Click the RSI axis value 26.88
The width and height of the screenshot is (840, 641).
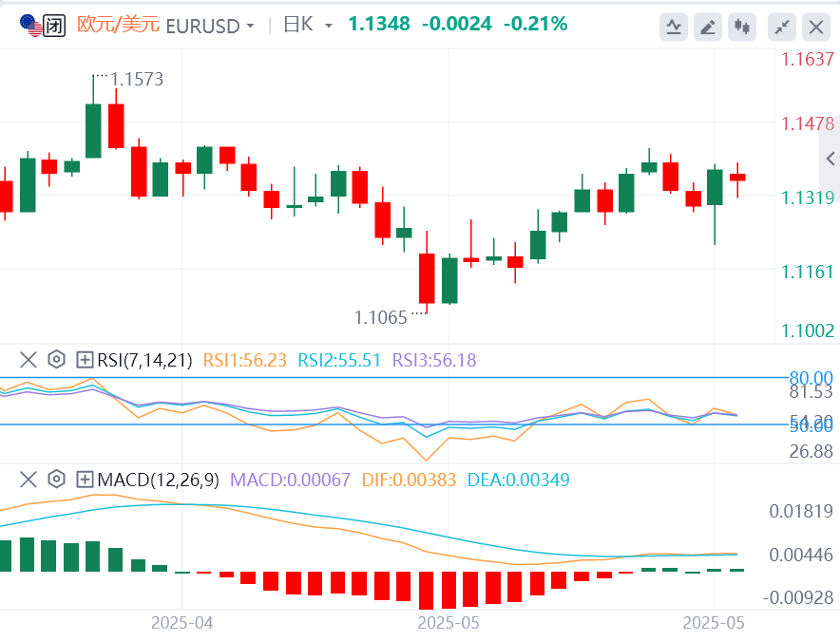point(811,451)
